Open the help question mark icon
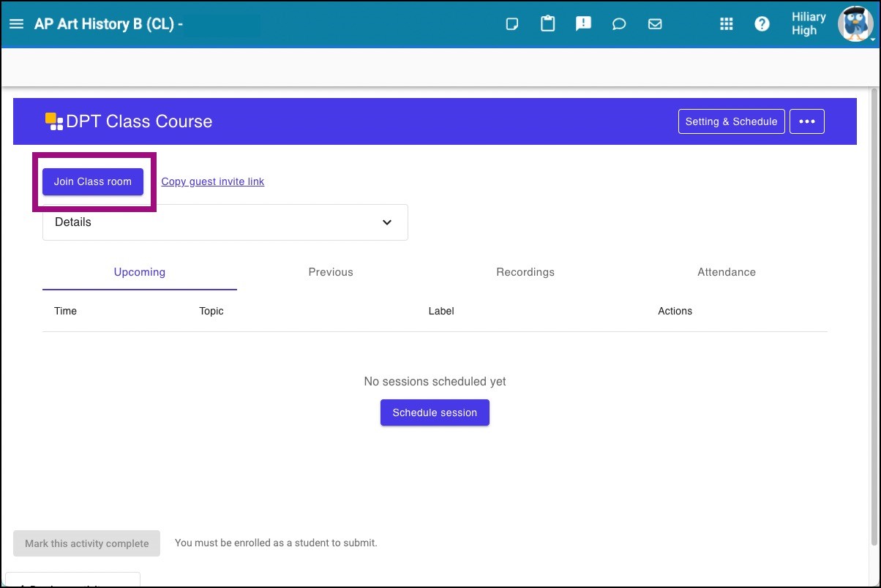The height and width of the screenshot is (588, 881). point(762,23)
